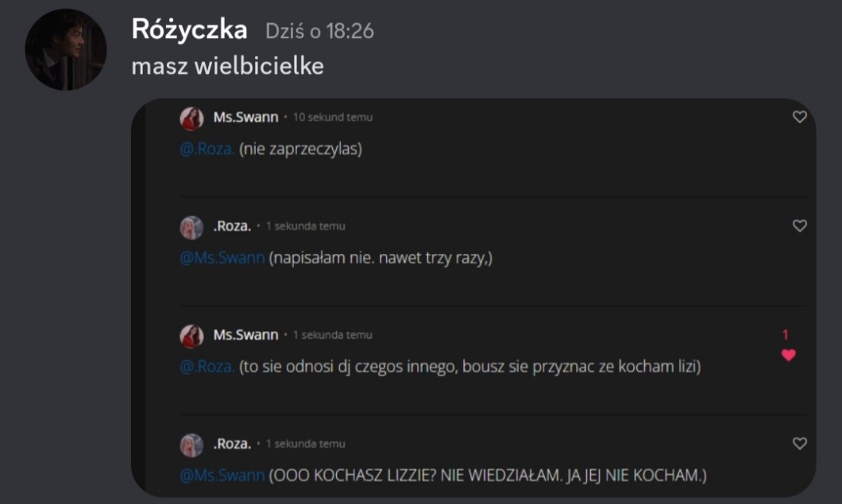The height and width of the screenshot is (504, 842).
Task: Click the @.Roza. mention in 'kocham lizi' comment
Action: pos(207,367)
